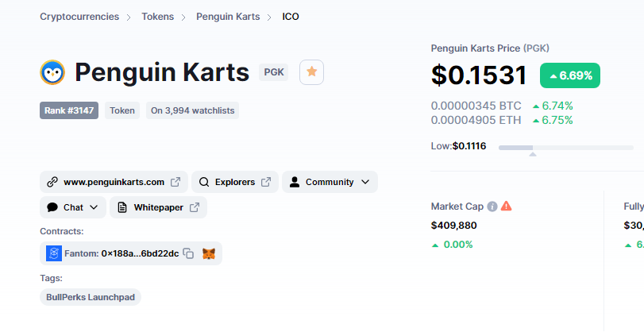Click the $409,880 market cap value
644x332 pixels.
pos(454,226)
